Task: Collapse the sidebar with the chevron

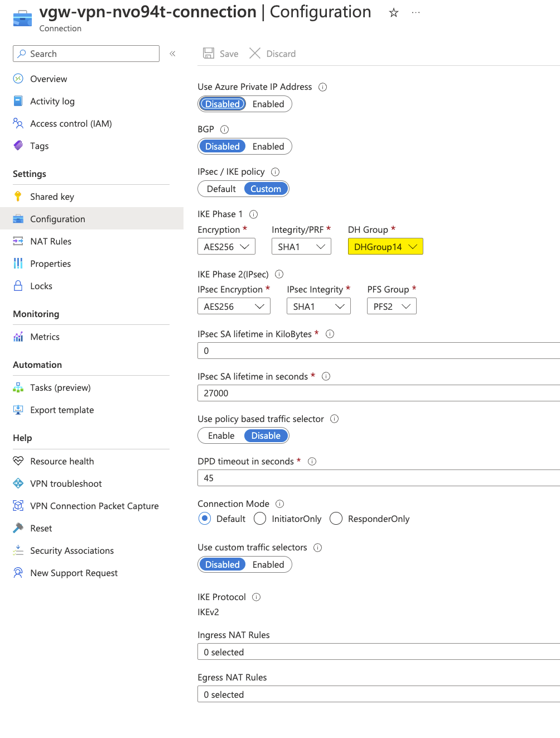Action: click(x=173, y=54)
